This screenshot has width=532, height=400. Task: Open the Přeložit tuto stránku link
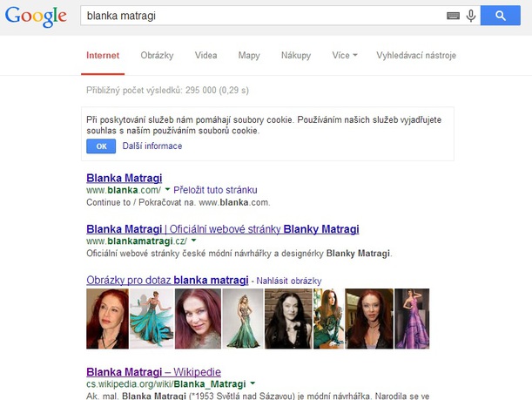[x=215, y=190]
